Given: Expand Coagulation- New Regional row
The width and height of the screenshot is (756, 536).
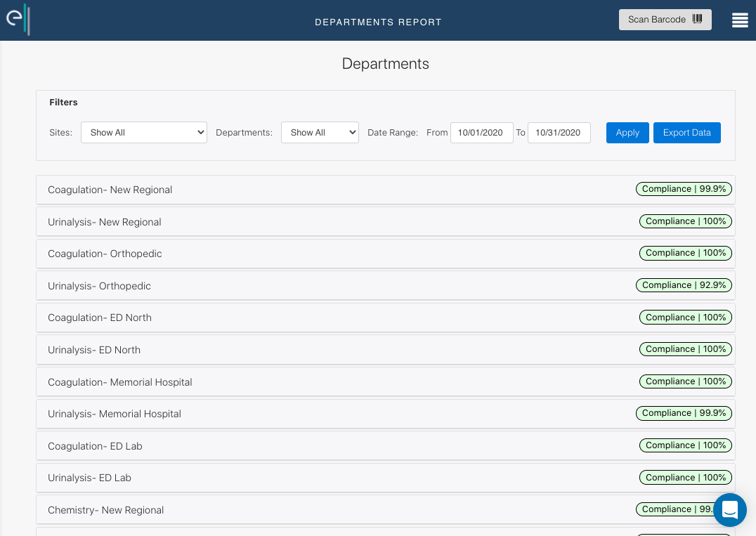Looking at the screenshot, I should coord(385,190).
